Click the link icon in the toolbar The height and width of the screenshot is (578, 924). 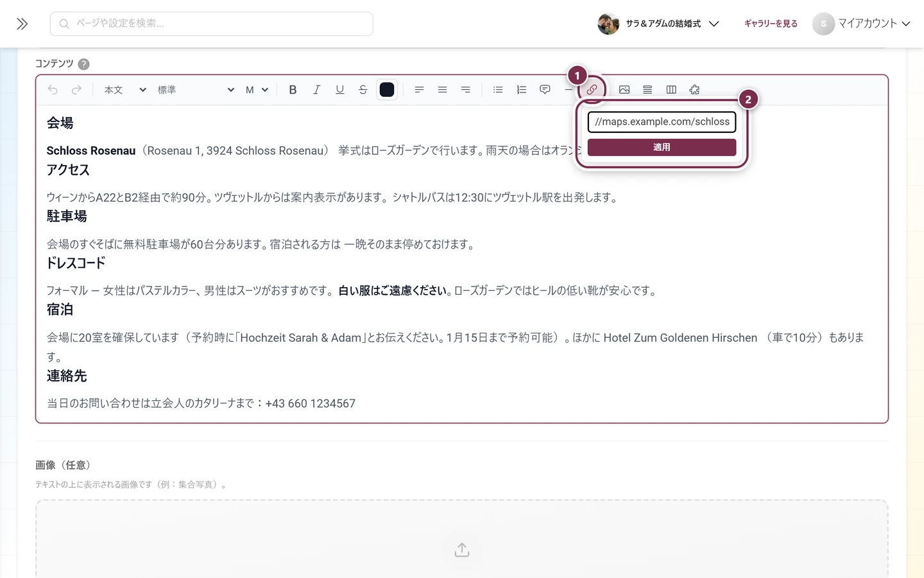point(592,90)
